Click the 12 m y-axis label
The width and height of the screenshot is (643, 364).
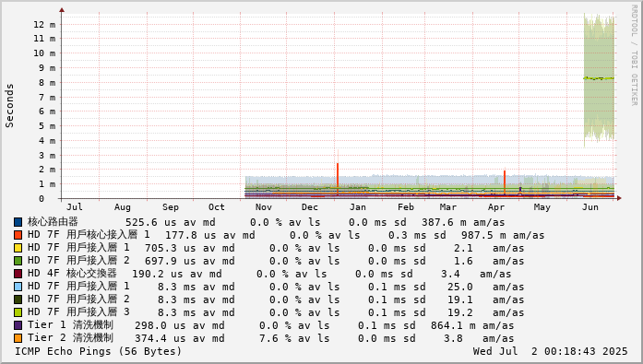pyautogui.click(x=44, y=25)
